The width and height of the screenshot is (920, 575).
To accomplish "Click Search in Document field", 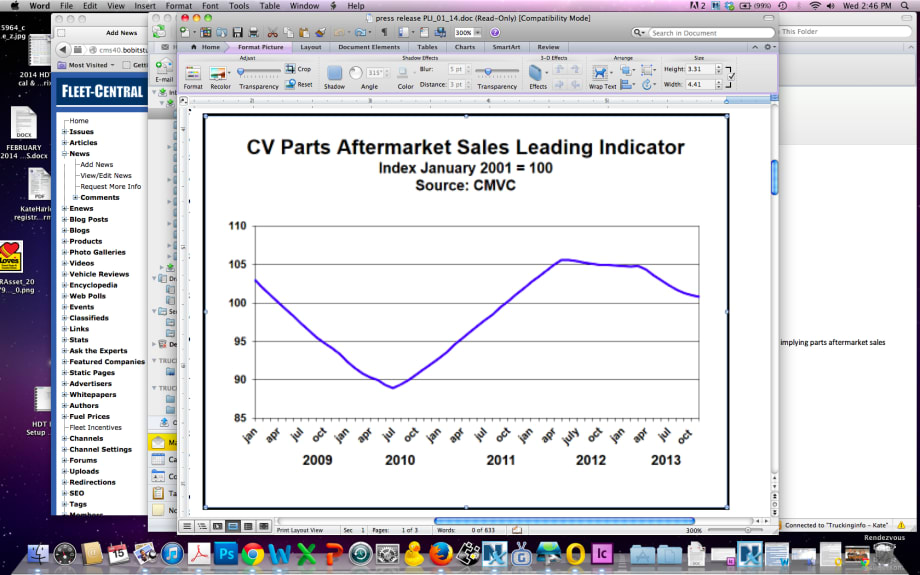I will [x=711, y=33].
